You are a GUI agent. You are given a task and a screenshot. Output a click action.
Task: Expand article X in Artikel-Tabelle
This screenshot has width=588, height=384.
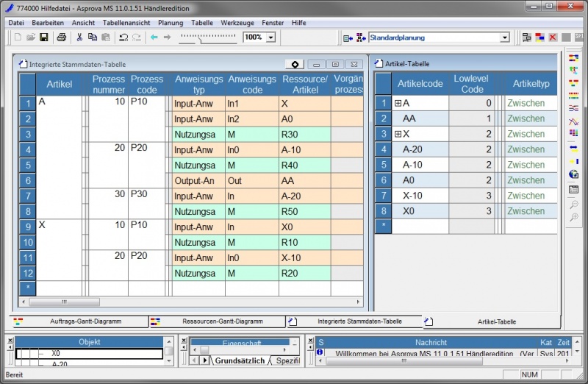click(x=398, y=135)
